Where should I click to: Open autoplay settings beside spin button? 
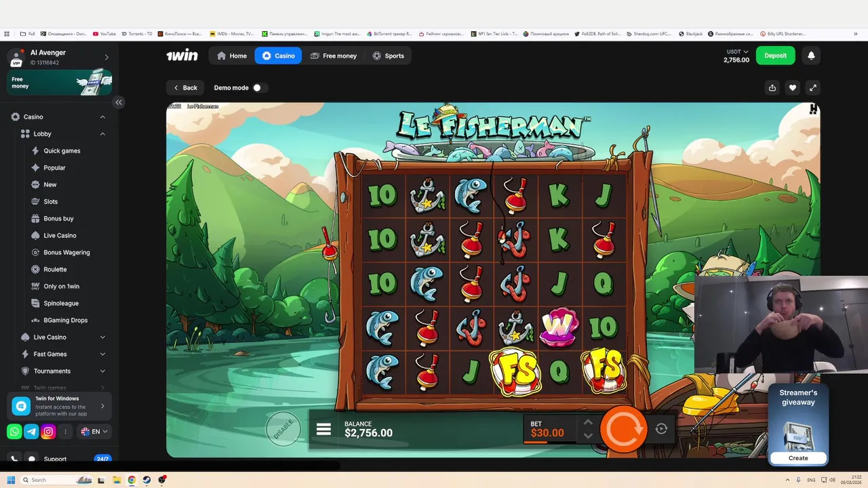coord(661,428)
